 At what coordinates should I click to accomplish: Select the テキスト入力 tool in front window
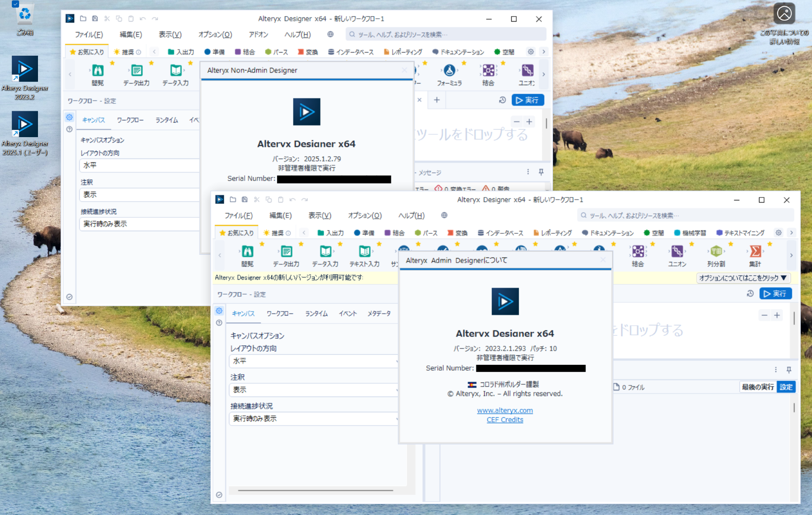pyautogui.click(x=364, y=256)
